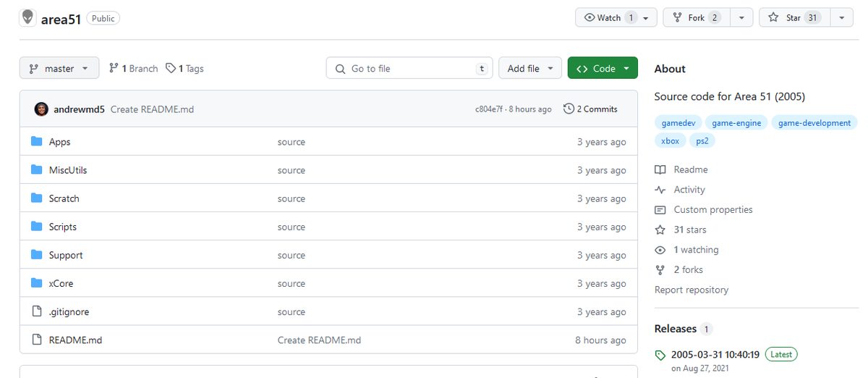Screen dimensions: 868x378
Task: Click the release tag icon
Action: click(x=660, y=355)
